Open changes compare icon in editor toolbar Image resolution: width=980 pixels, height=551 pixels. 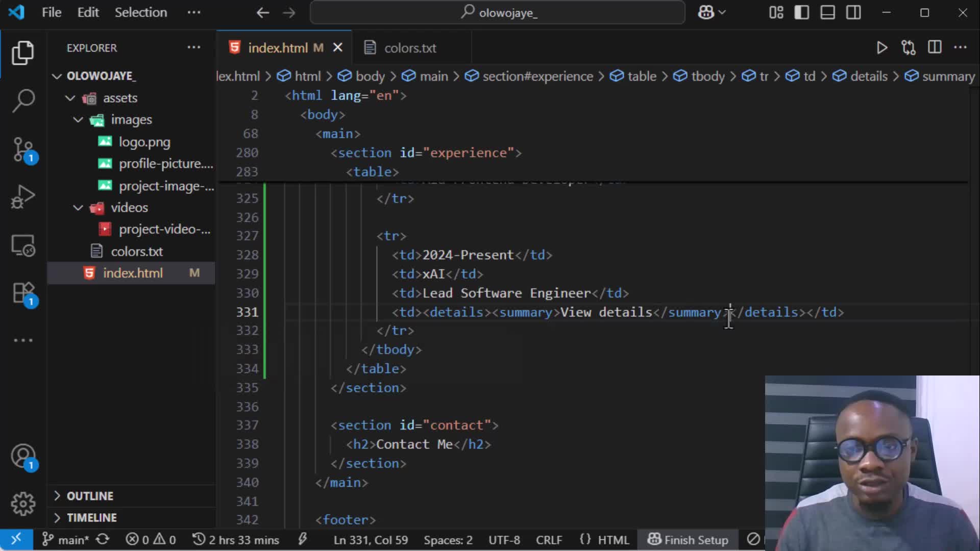pos(908,47)
